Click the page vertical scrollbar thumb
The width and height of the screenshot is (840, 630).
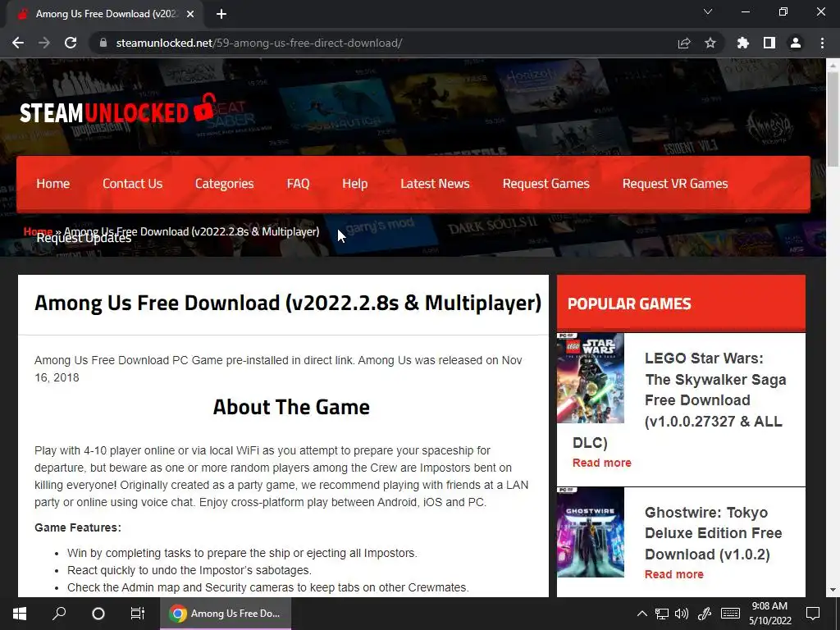coord(833,119)
